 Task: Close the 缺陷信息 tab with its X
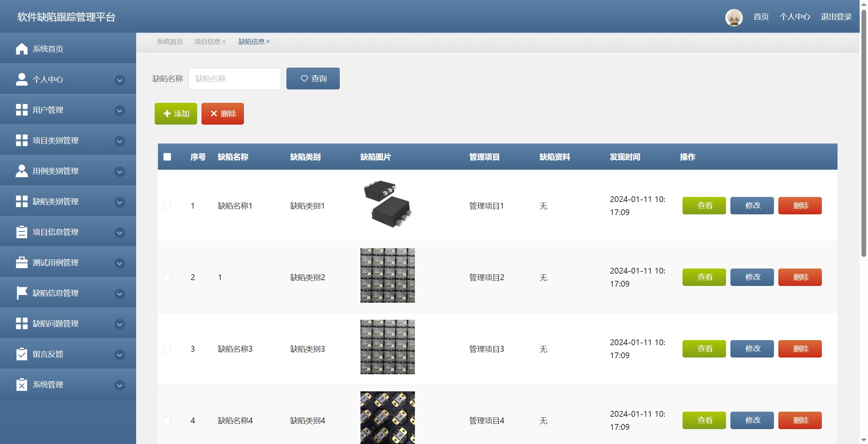click(x=268, y=42)
